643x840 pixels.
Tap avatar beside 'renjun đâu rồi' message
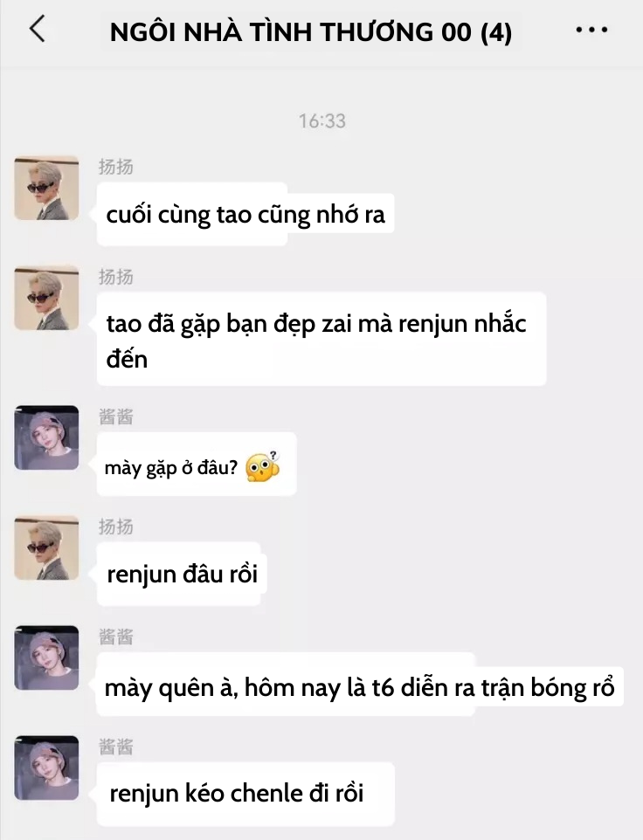(46, 548)
